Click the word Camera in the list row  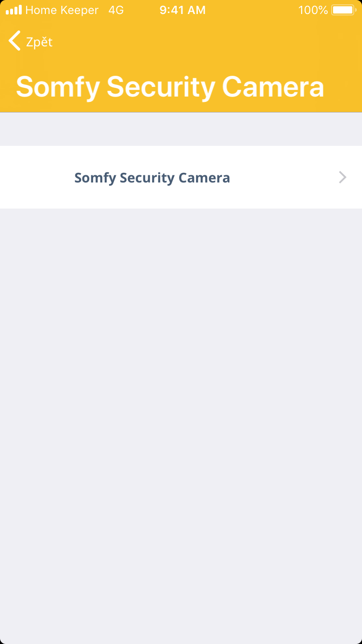pyautogui.click(x=204, y=178)
